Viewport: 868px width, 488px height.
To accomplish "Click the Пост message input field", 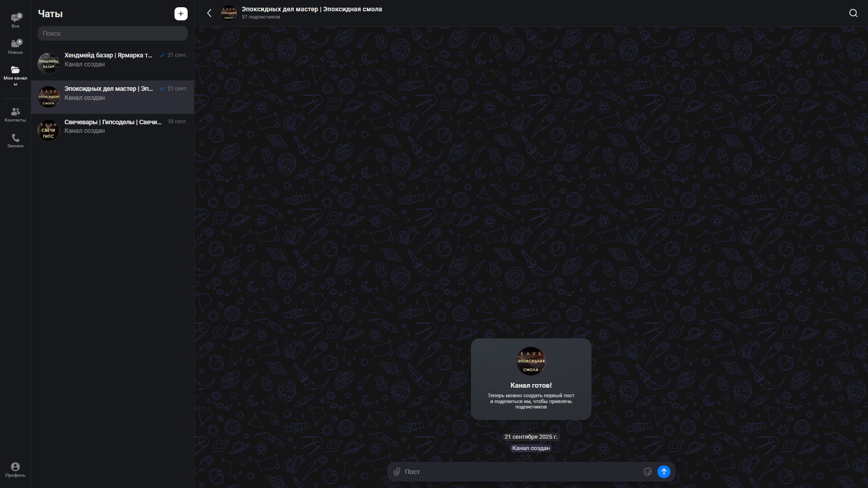I will coord(520,472).
